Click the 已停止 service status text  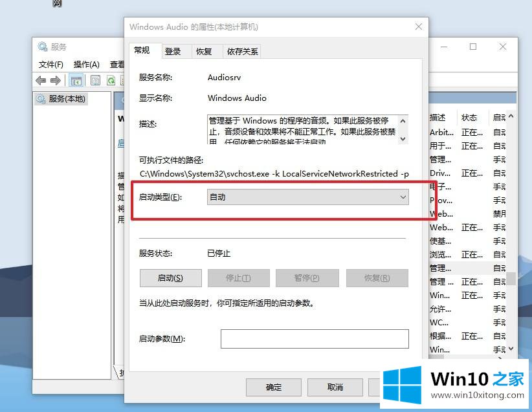(219, 254)
